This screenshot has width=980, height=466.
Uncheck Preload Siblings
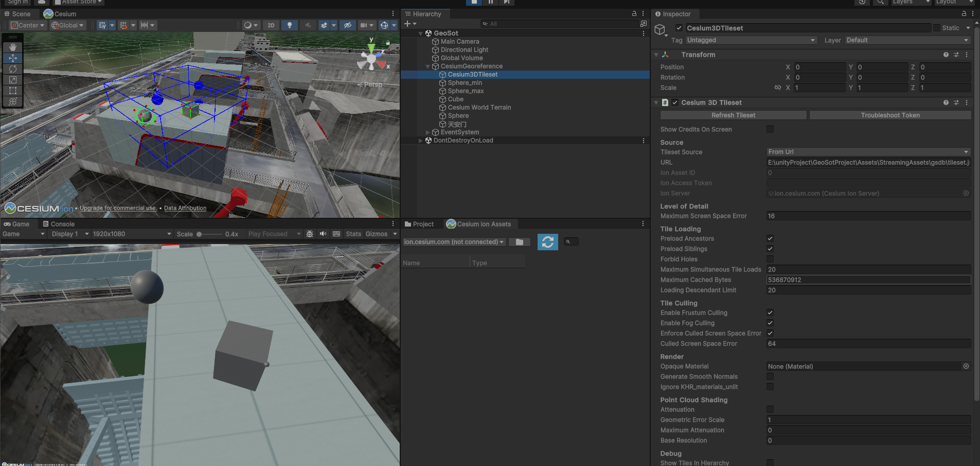(x=770, y=249)
